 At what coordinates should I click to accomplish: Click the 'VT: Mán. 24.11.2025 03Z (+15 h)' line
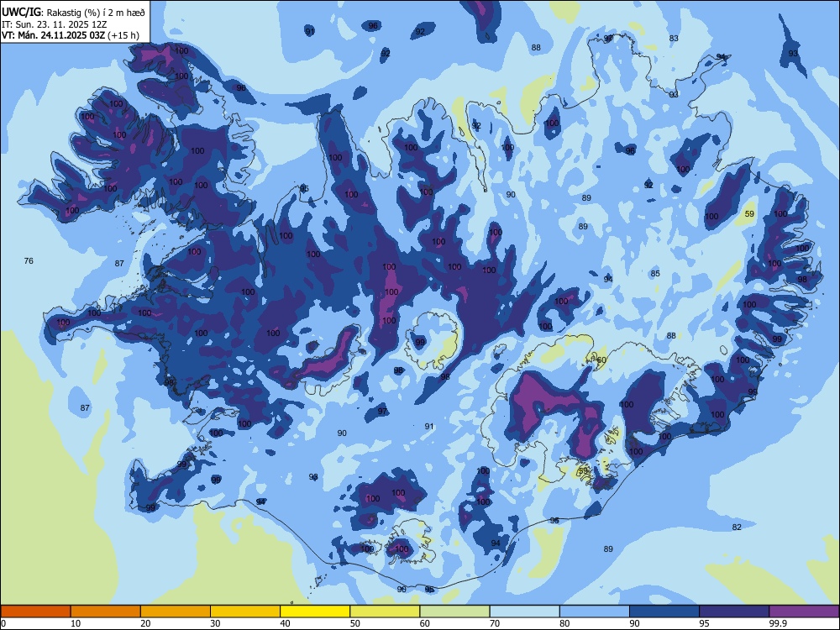71,35
